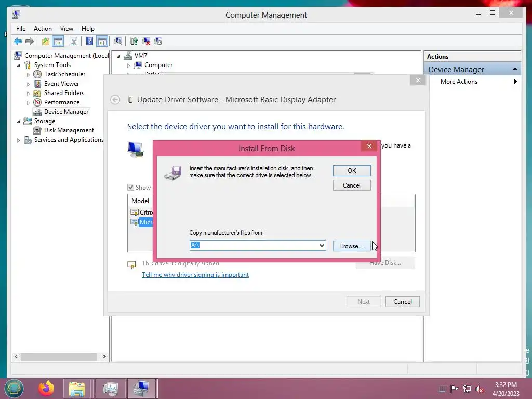Select Performance in the console tree
Viewport: 532px width, 399px height.
coord(62,102)
